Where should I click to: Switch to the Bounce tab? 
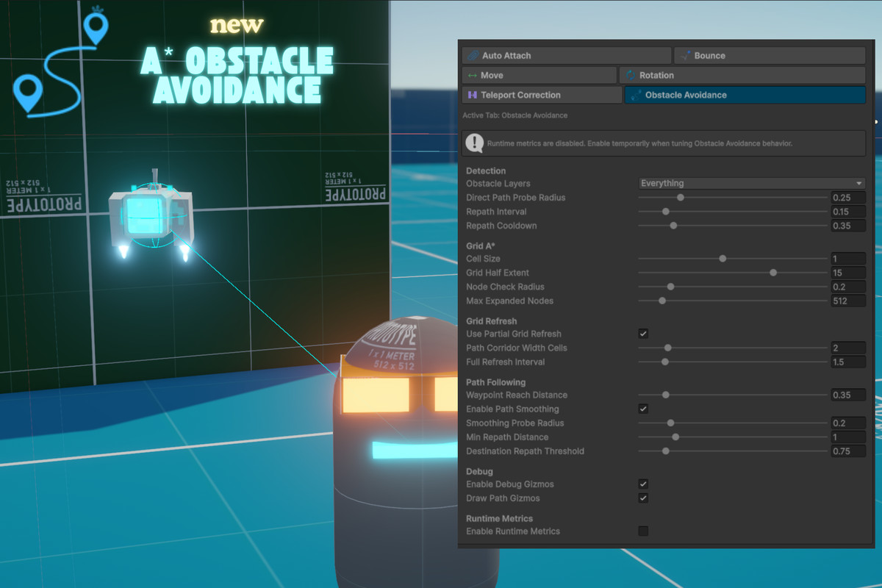coord(770,56)
